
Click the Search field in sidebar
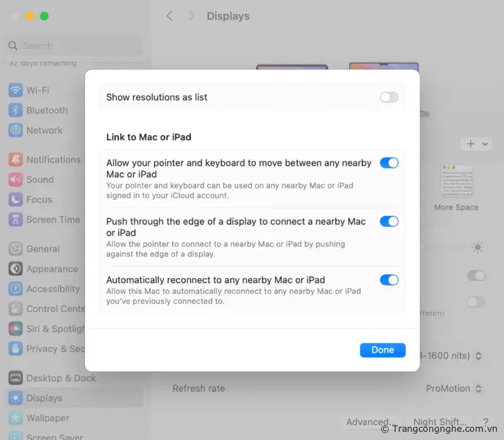(74, 45)
